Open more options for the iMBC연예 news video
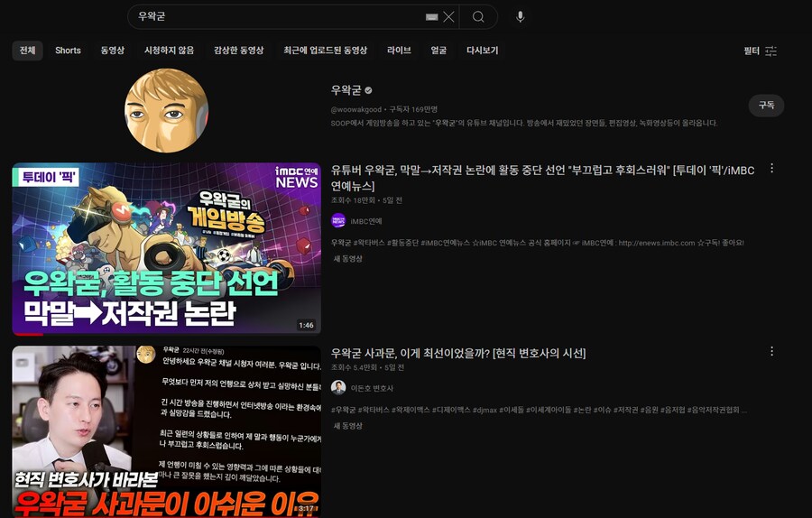The height and width of the screenshot is (518, 812). click(771, 169)
